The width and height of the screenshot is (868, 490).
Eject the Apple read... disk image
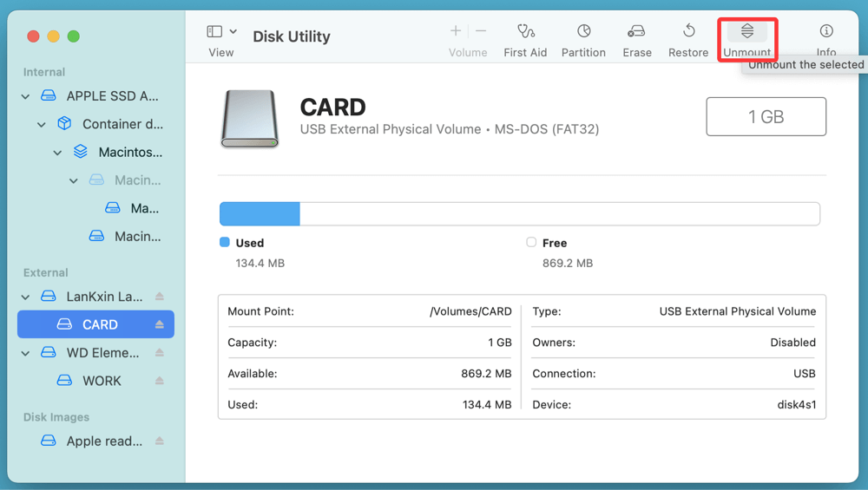click(160, 441)
